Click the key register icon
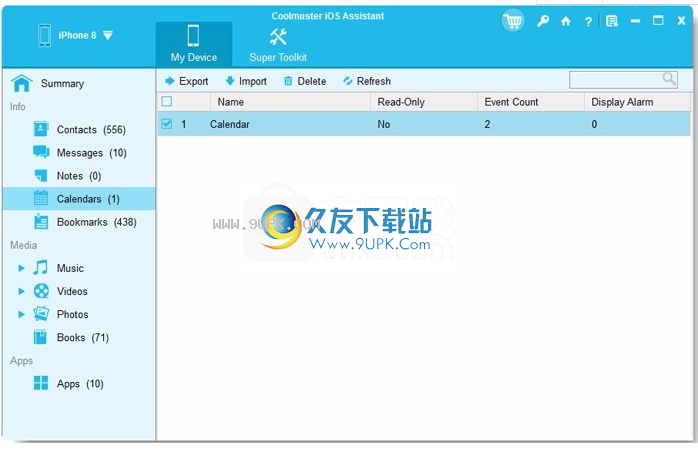Screen dimensions: 698x454 pos(543,21)
